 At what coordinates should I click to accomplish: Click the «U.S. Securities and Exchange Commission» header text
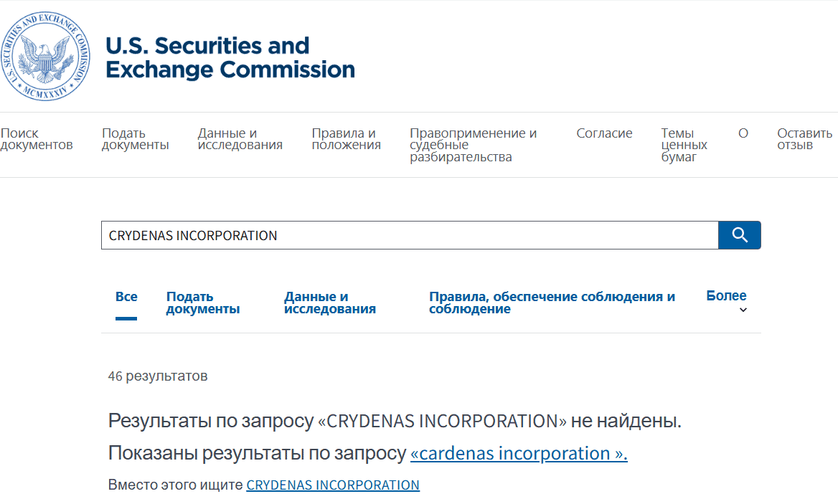pos(230,58)
